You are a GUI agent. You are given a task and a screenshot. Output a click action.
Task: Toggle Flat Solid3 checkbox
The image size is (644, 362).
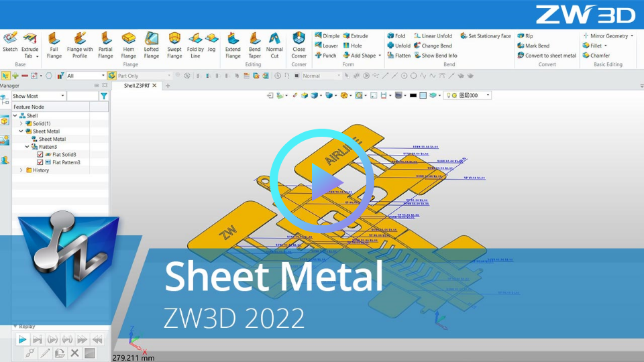40,154
